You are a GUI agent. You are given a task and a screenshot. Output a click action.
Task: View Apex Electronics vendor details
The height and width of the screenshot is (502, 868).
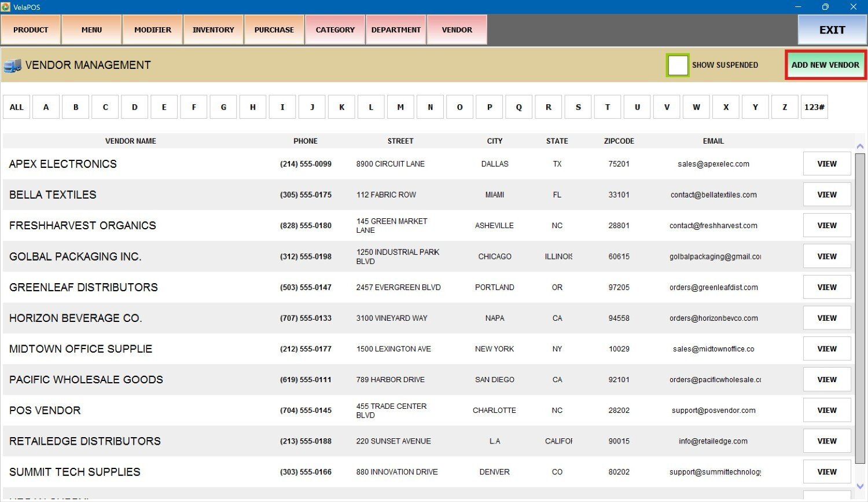click(x=826, y=164)
